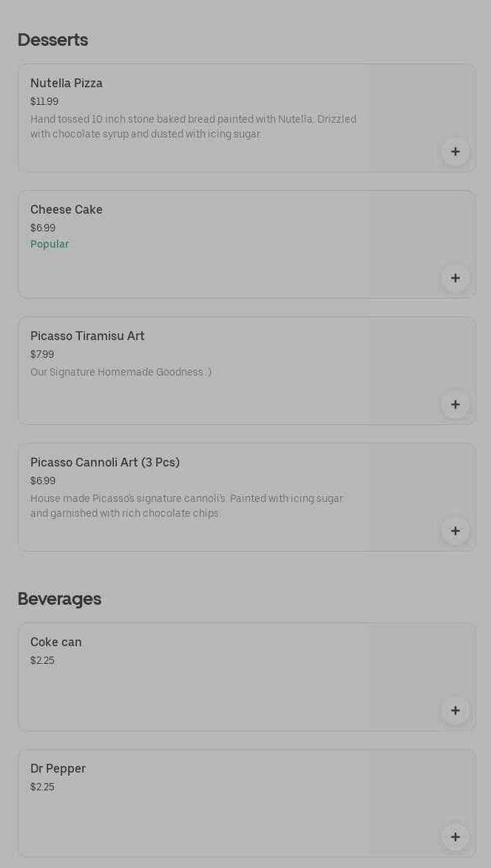Open the Nutella Pizza item title
The image size is (491, 868).
point(67,84)
